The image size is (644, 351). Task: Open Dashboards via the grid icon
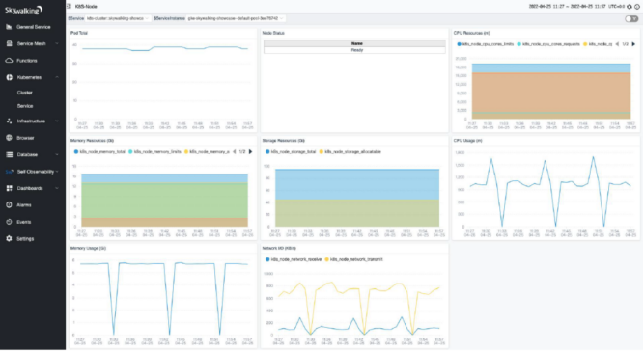(9, 189)
